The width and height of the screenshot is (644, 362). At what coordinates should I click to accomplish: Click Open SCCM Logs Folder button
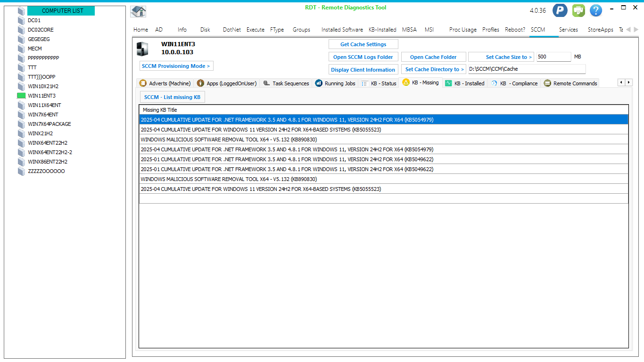tap(363, 57)
